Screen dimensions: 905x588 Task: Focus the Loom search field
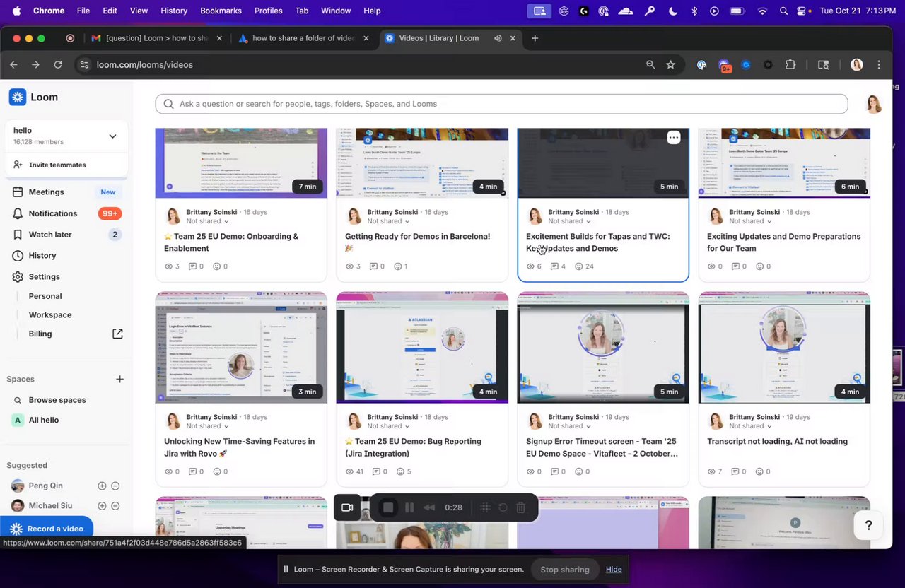[x=501, y=104]
